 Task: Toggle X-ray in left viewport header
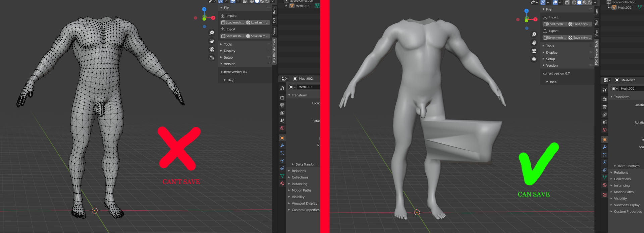[x=245, y=1]
